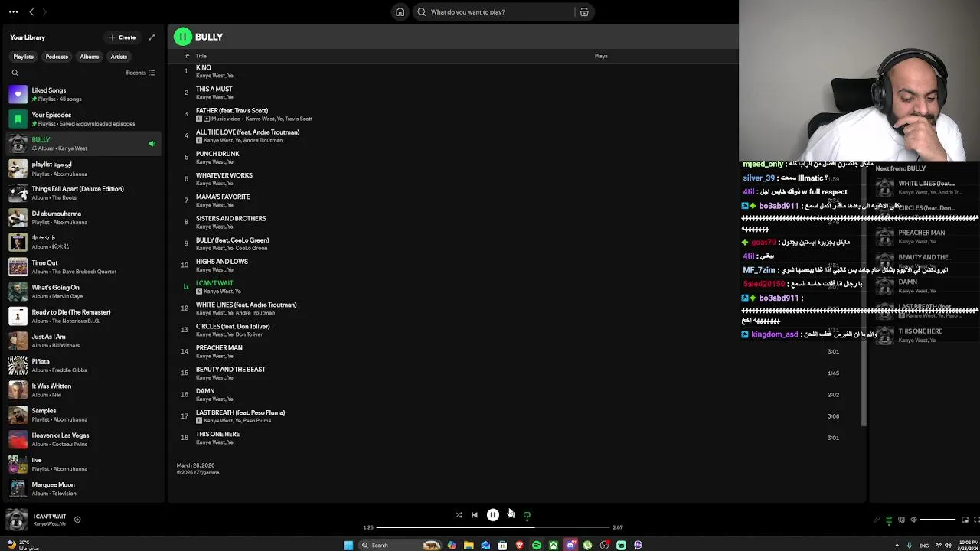
Task: Open the Time Out album
Action: tap(83, 266)
